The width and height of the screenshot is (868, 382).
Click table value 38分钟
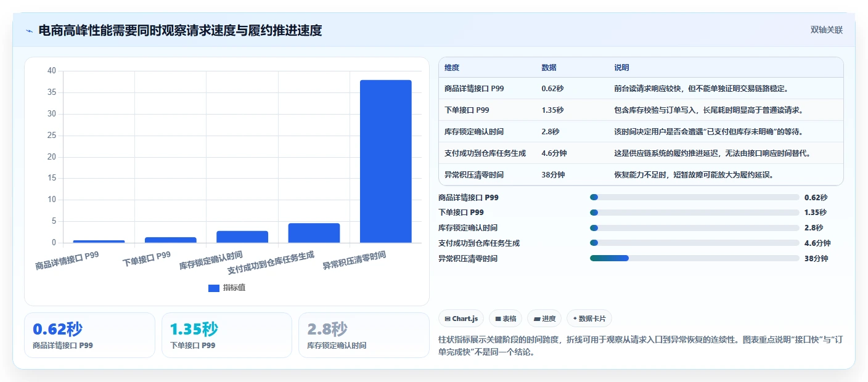tap(553, 175)
